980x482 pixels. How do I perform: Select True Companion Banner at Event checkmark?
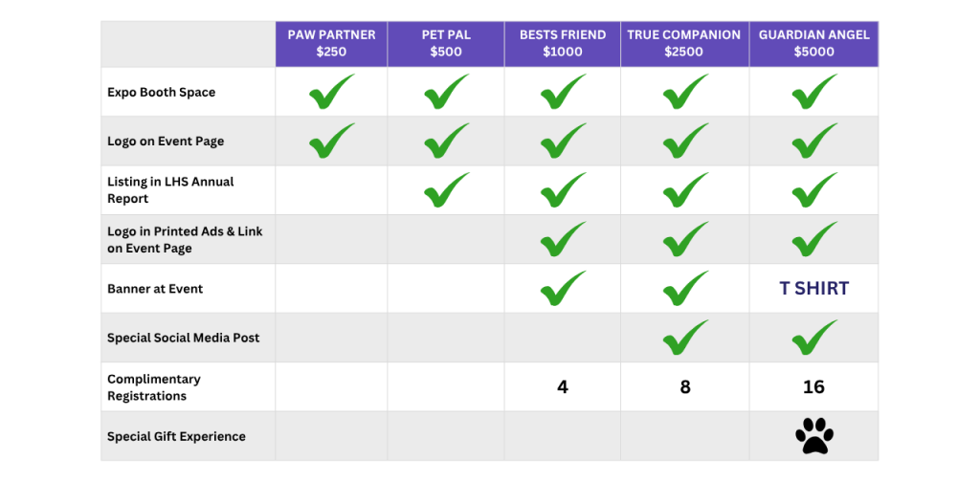click(x=685, y=288)
